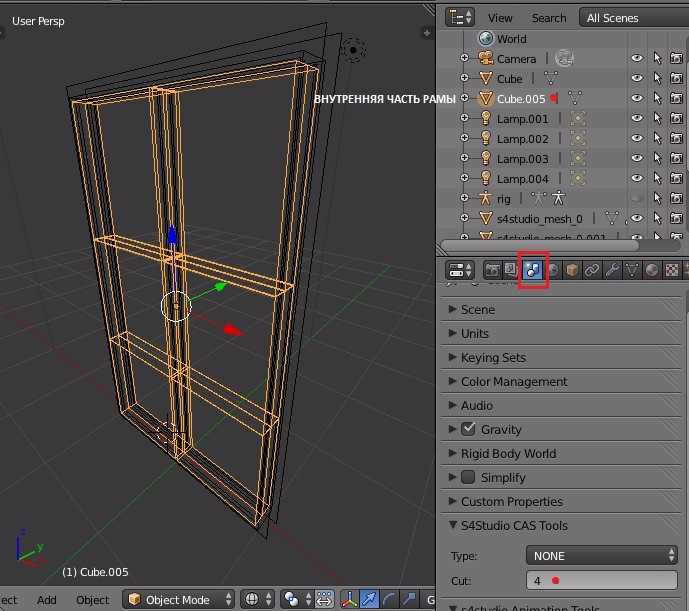Open the Scene properties tab
Screen dimensions: 689x611
click(532, 270)
